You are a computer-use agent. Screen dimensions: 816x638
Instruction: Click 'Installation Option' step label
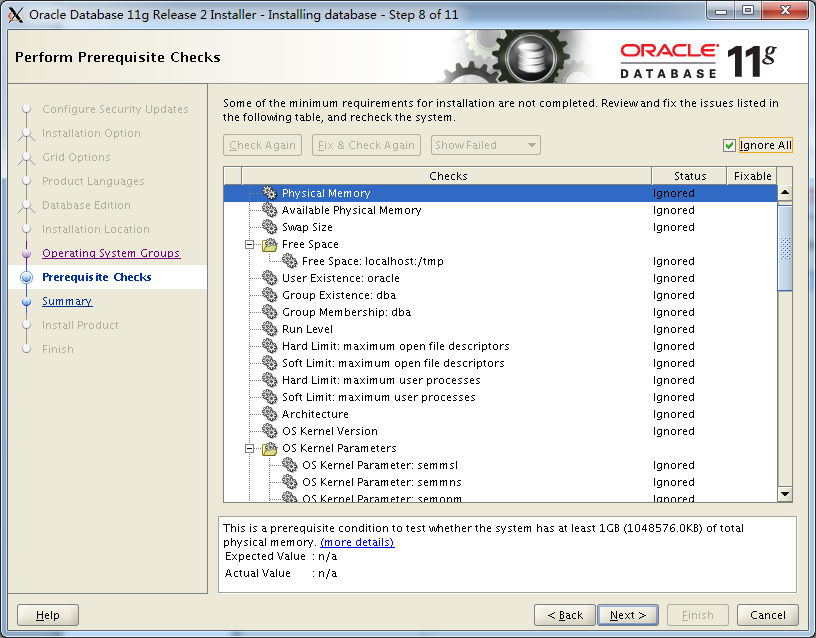(x=91, y=133)
